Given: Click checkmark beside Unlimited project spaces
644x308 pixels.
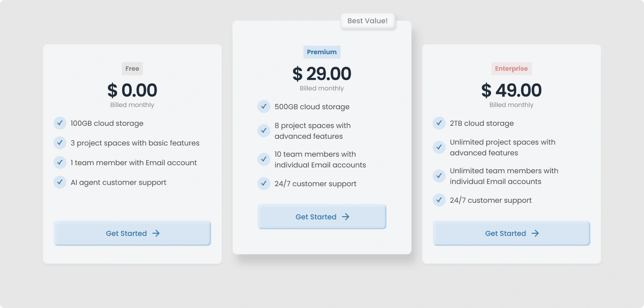Looking at the screenshot, I should [439, 147].
